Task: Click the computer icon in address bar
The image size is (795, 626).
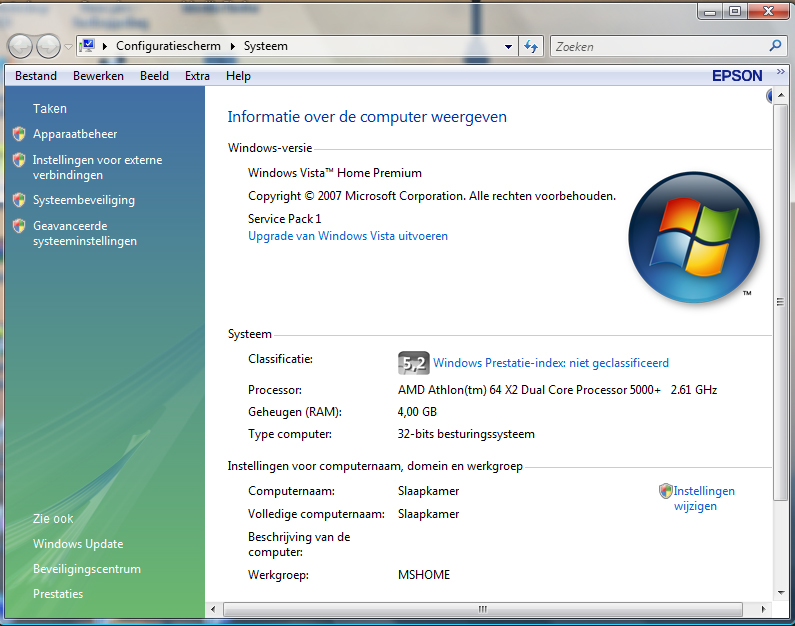Action: [88, 46]
